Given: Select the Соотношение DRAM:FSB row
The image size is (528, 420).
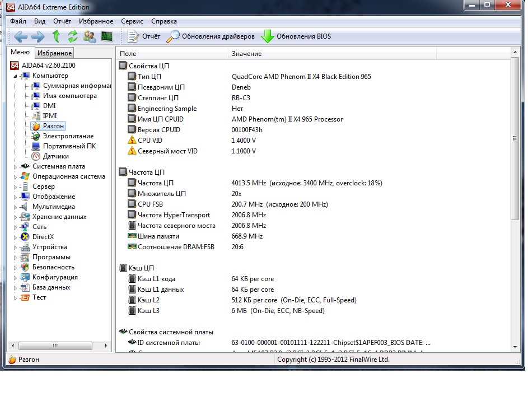Looking at the screenshot, I should tap(185, 247).
